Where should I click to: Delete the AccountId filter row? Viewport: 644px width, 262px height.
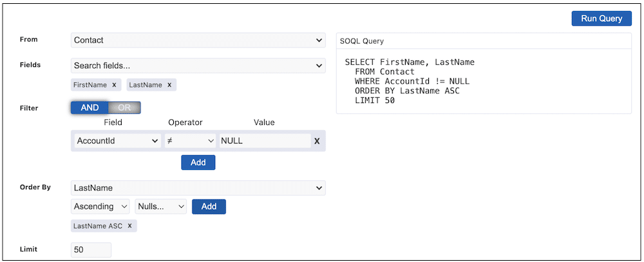click(x=317, y=141)
